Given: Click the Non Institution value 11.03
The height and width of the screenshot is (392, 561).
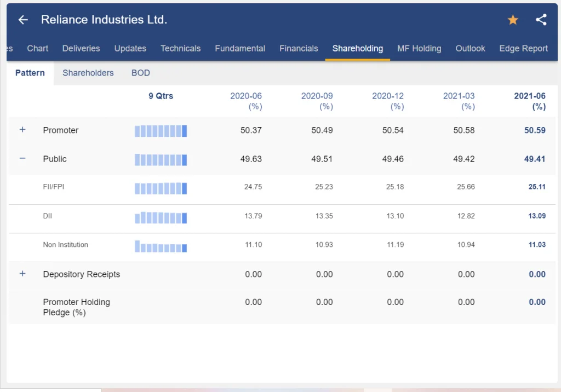Looking at the screenshot, I should (x=537, y=245).
